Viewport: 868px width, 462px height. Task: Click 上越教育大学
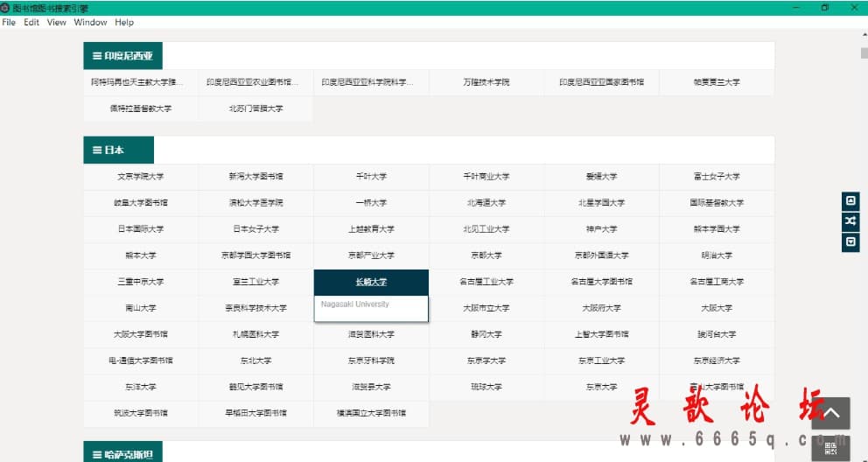[372, 229]
